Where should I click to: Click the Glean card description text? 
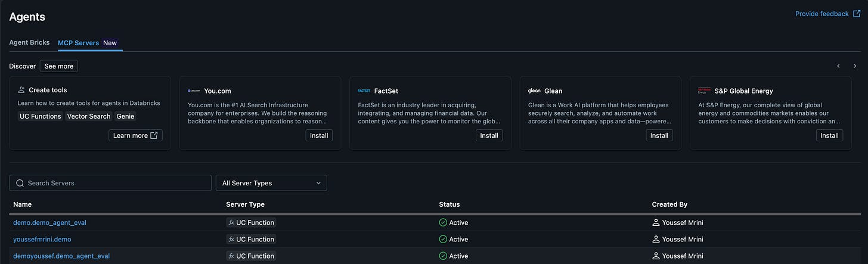pos(600,113)
